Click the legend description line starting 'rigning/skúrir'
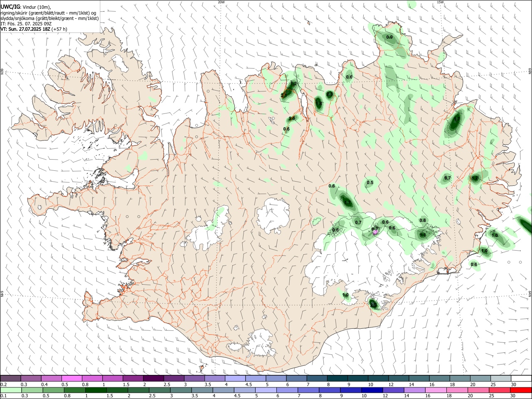 pos(49,13)
